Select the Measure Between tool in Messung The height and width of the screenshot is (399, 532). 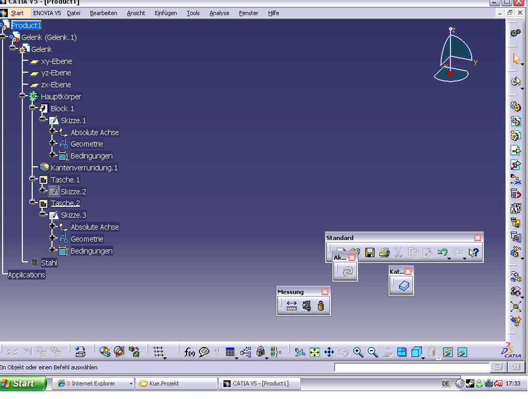click(x=291, y=305)
